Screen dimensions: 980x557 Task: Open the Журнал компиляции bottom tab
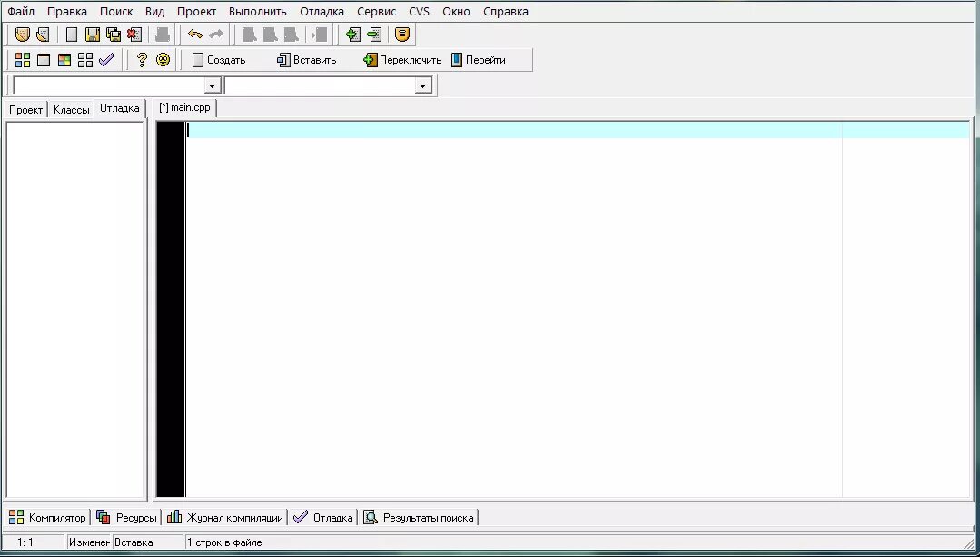[x=225, y=518]
